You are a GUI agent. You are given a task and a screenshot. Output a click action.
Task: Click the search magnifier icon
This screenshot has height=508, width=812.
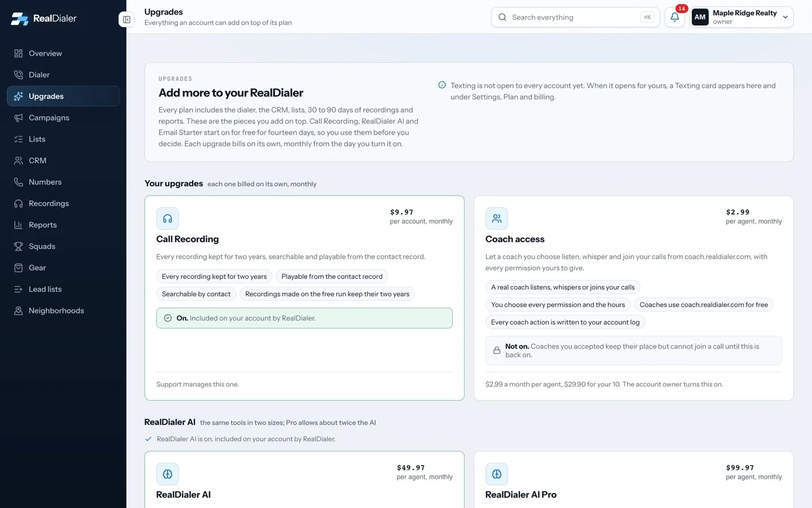502,17
